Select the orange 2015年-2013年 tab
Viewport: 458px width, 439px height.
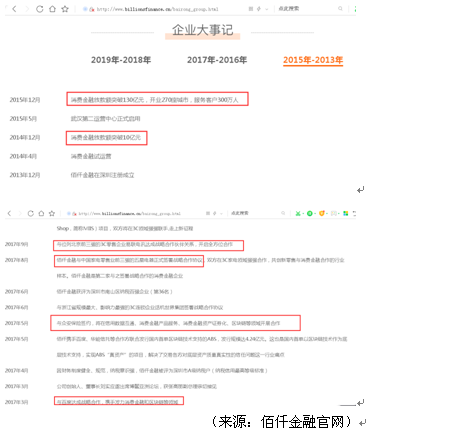click(x=313, y=60)
